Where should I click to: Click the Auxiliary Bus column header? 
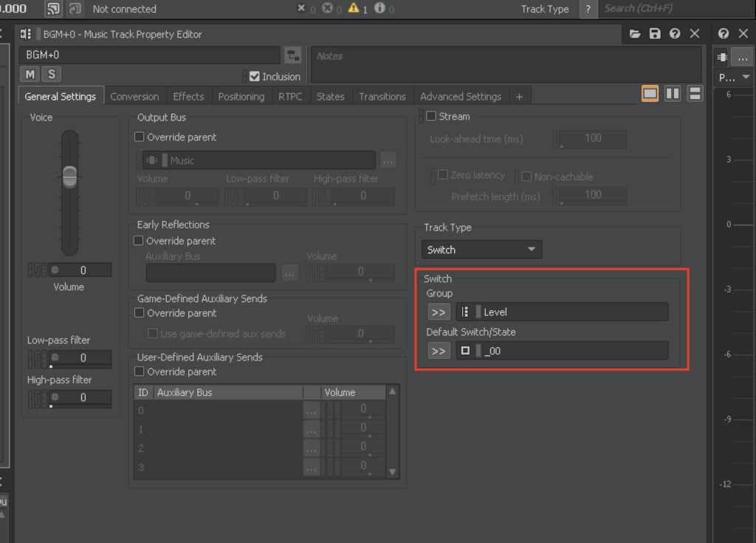(228, 392)
